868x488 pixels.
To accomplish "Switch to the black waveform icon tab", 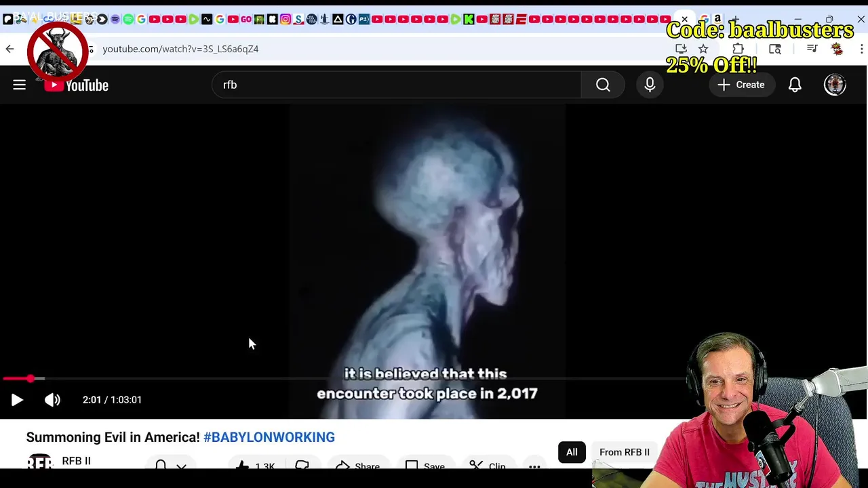I will 207,20.
